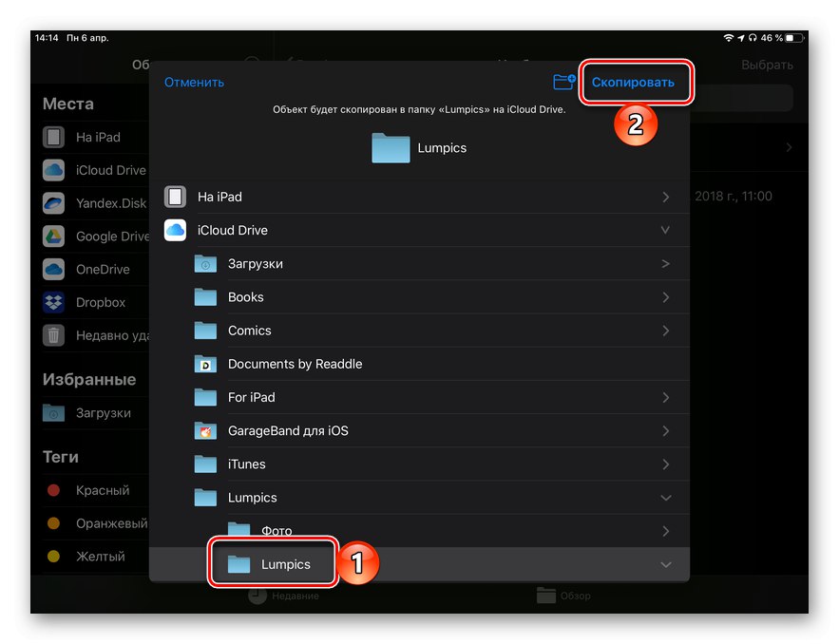
Task: Open the iTunes folder icon
Action: [205, 464]
